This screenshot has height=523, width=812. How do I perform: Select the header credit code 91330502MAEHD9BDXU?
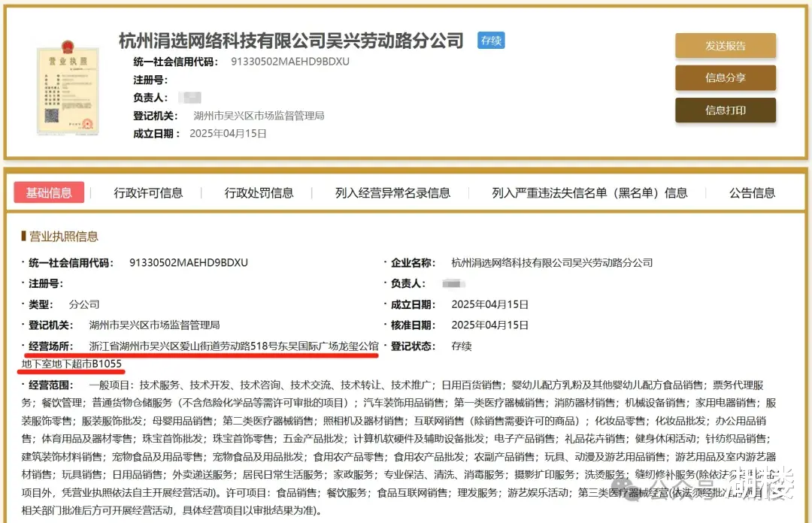290,62
